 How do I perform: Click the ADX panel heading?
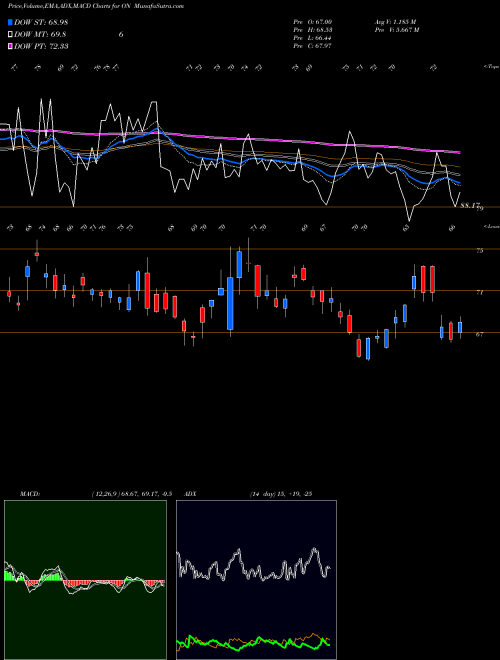click(191, 494)
